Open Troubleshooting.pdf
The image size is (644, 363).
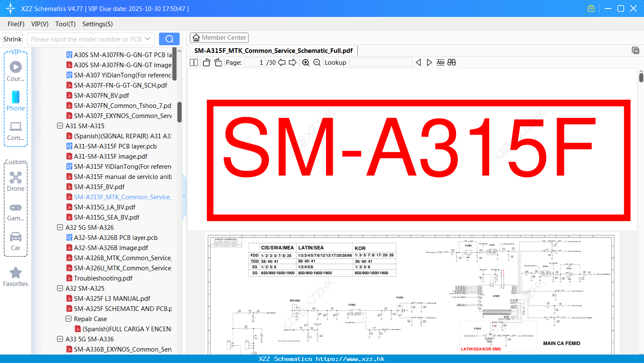point(99,278)
